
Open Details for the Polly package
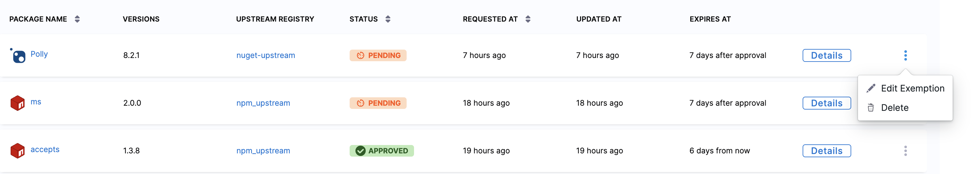coord(827,56)
